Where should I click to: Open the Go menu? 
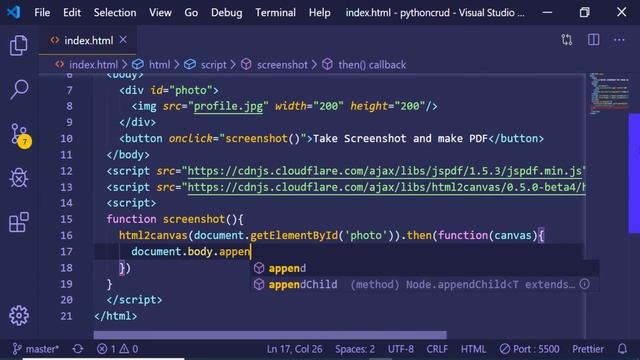[x=191, y=13]
